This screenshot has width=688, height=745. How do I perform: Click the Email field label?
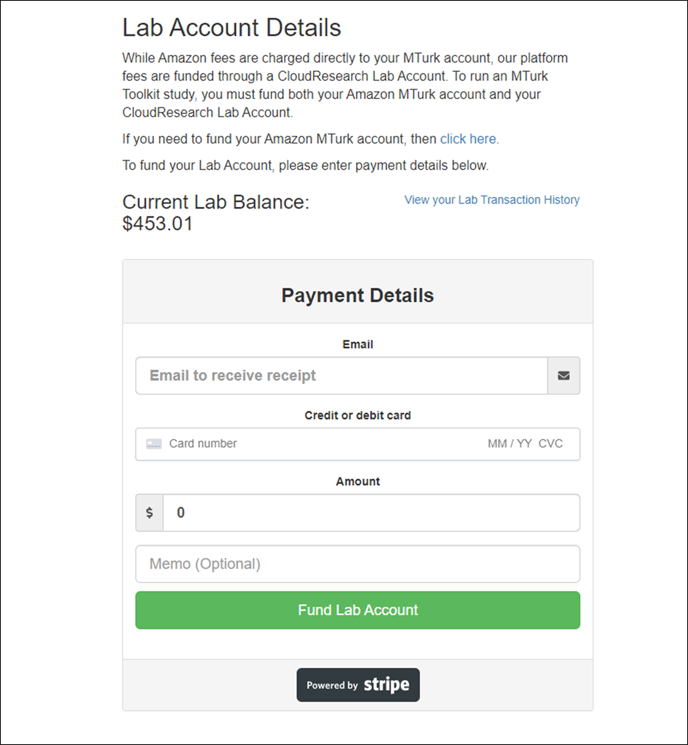point(358,344)
